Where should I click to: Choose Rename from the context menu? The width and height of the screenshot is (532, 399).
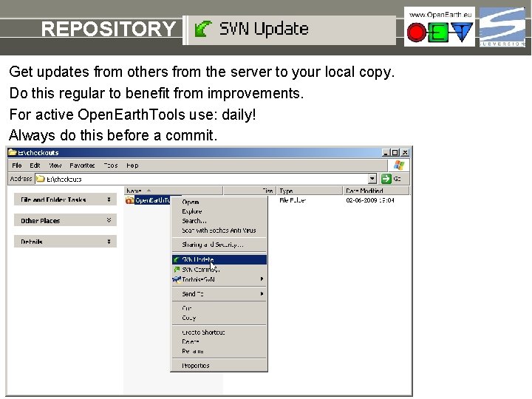(219, 351)
